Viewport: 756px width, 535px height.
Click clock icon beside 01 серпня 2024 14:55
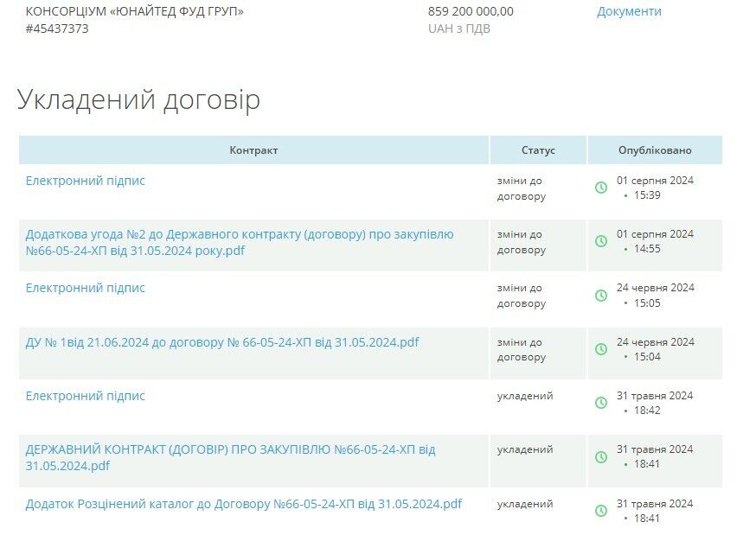(601, 241)
